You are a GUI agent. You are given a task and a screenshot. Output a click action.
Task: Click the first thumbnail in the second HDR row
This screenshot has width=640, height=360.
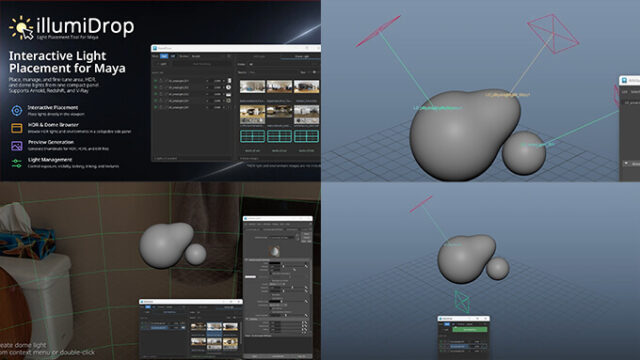(x=252, y=114)
